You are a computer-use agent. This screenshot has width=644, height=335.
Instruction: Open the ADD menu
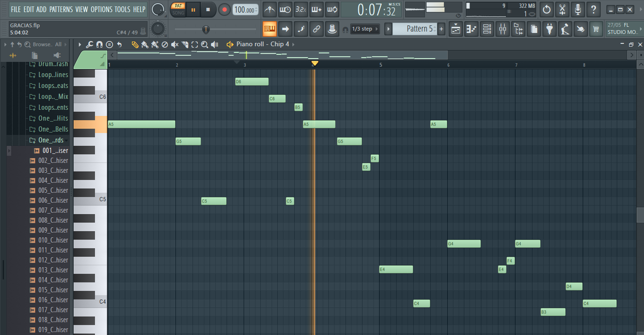[x=41, y=9]
